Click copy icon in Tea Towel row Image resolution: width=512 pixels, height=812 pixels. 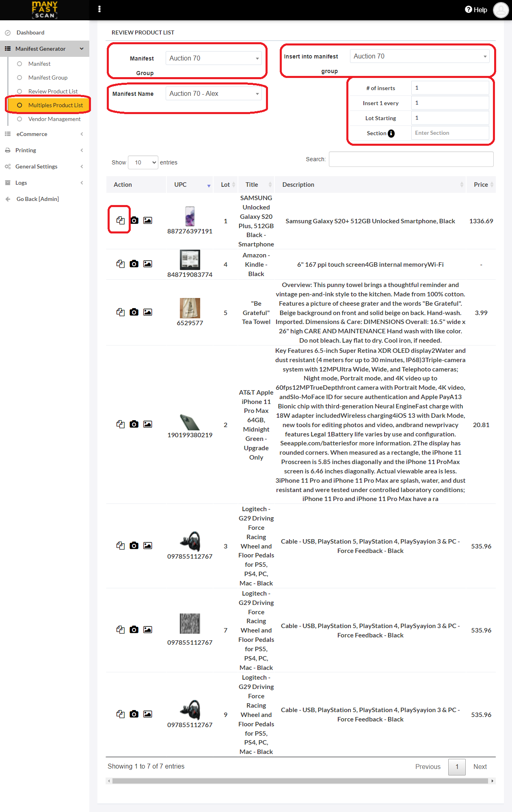[x=120, y=312]
